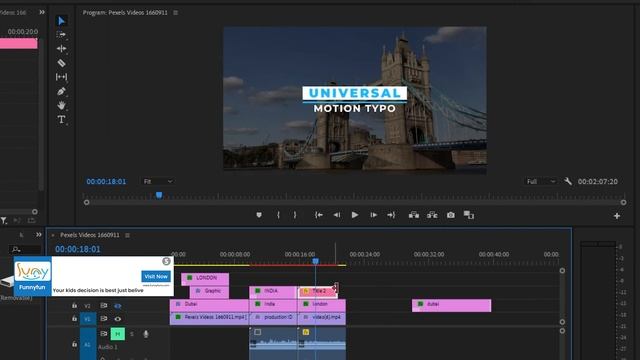640x360 pixels.
Task: Toggle V2 sync lock
Action: point(104,306)
